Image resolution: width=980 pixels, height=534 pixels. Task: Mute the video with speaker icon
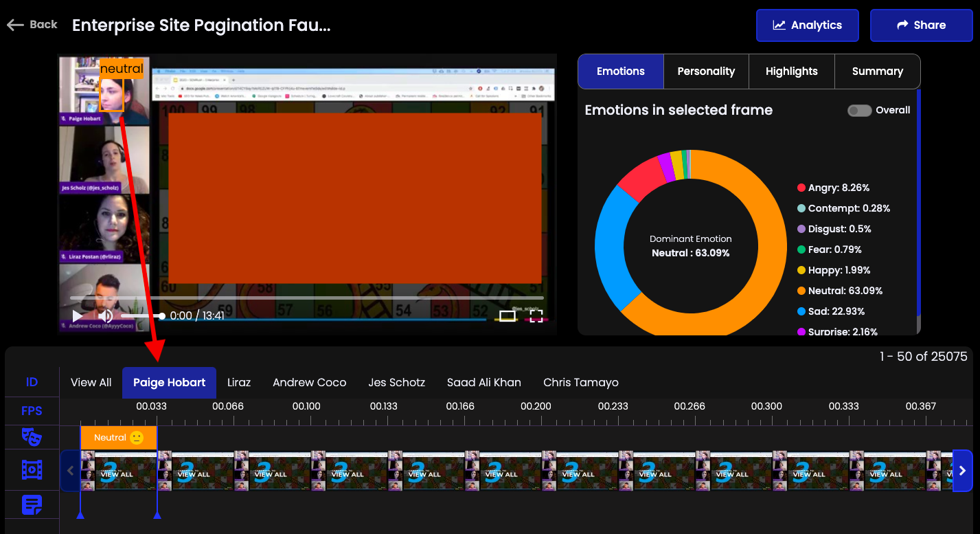[x=105, y=316]
